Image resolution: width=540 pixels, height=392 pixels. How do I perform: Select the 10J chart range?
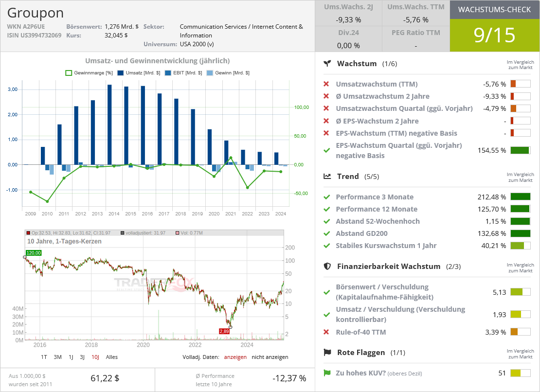pos(95,357)
